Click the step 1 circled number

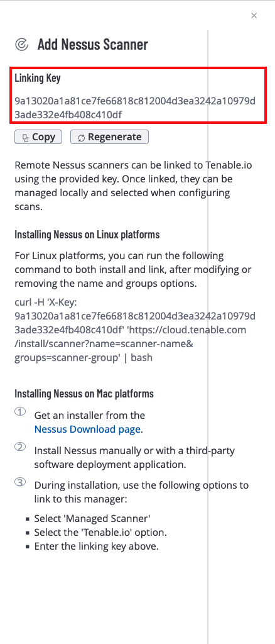(x=21, y=411)
